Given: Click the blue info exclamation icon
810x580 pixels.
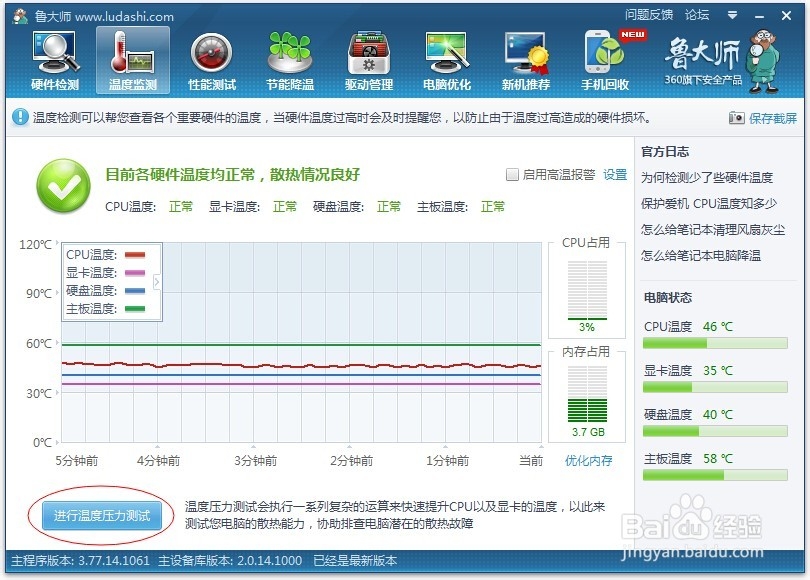Looking at the screenshot, I should coord(20,117).
